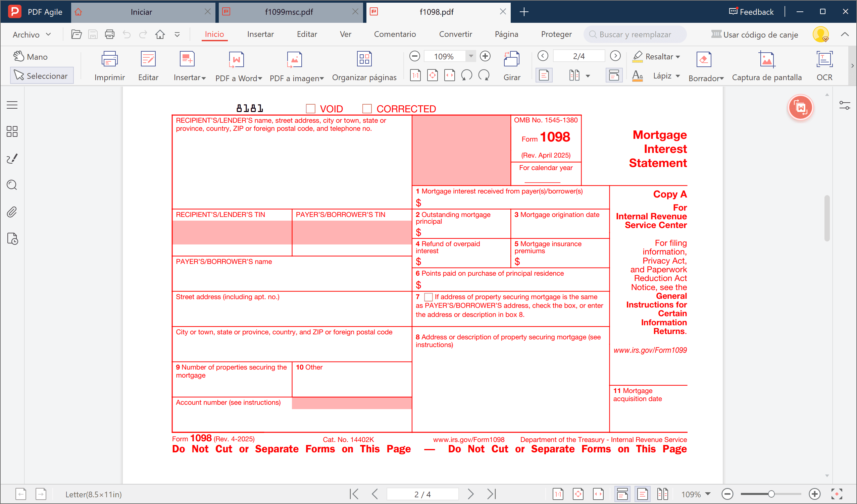Screen dimensions: 857x504
Task: Check the CORRECTED checkbox
Action: [x=367, y=109]
